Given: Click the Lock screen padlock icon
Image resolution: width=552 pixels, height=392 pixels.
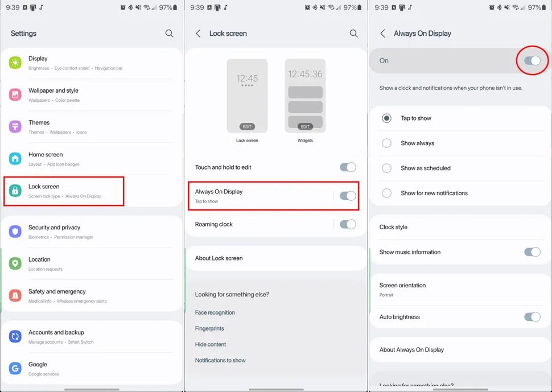Looking at the screenshot, I should (x=15, y=191).
